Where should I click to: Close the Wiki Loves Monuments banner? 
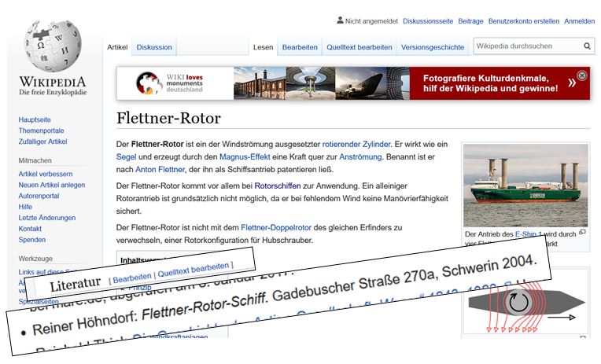tap(582, 75)
